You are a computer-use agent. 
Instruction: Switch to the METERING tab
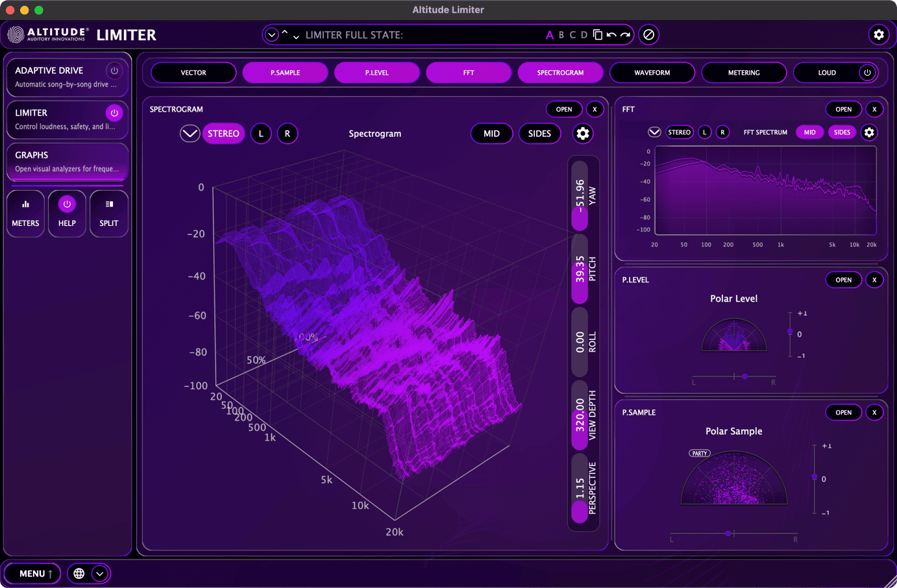(x=744, y=73)
